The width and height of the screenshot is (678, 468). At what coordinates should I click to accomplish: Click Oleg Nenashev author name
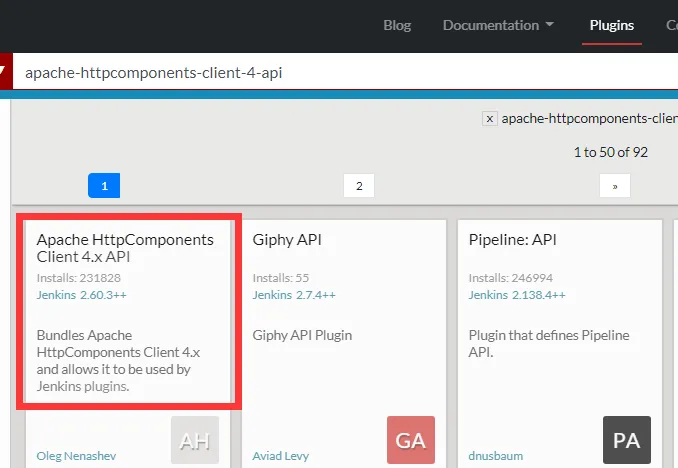pos(76,456)
